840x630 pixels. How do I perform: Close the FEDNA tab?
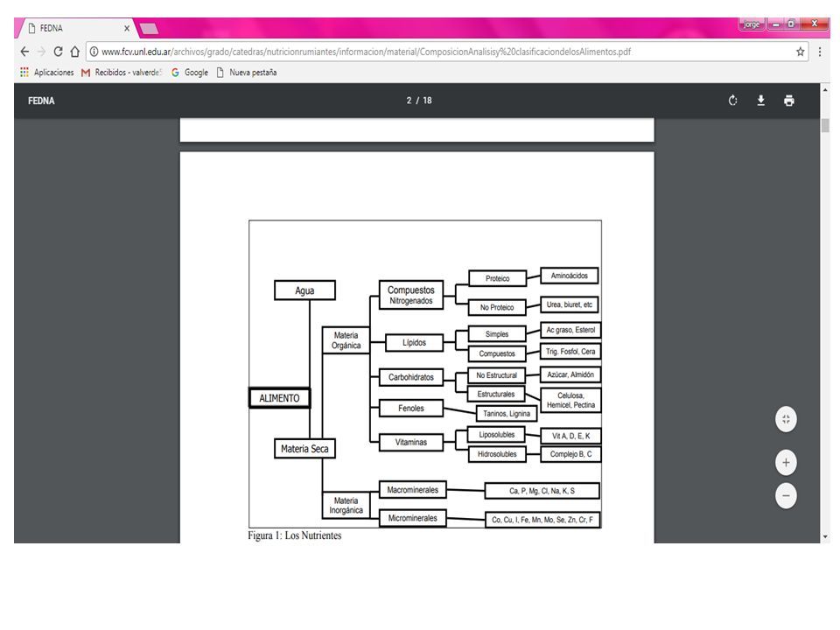127,28
